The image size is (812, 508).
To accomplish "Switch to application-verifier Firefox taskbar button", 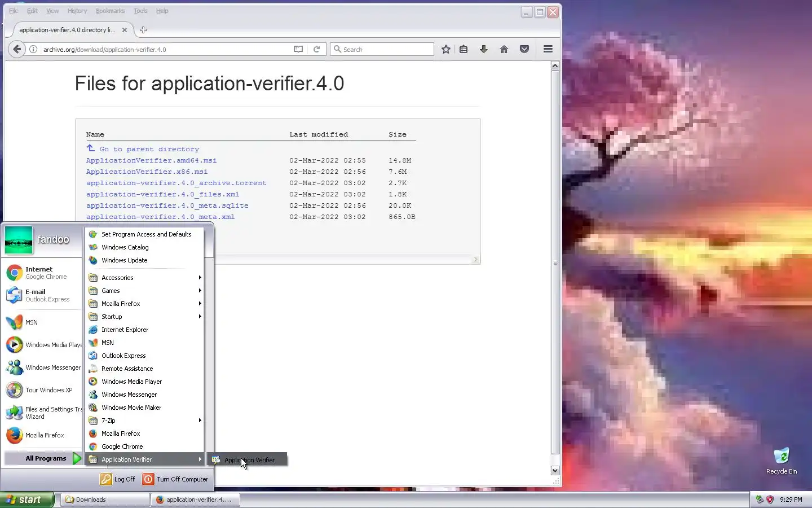I will click(195, 500).
